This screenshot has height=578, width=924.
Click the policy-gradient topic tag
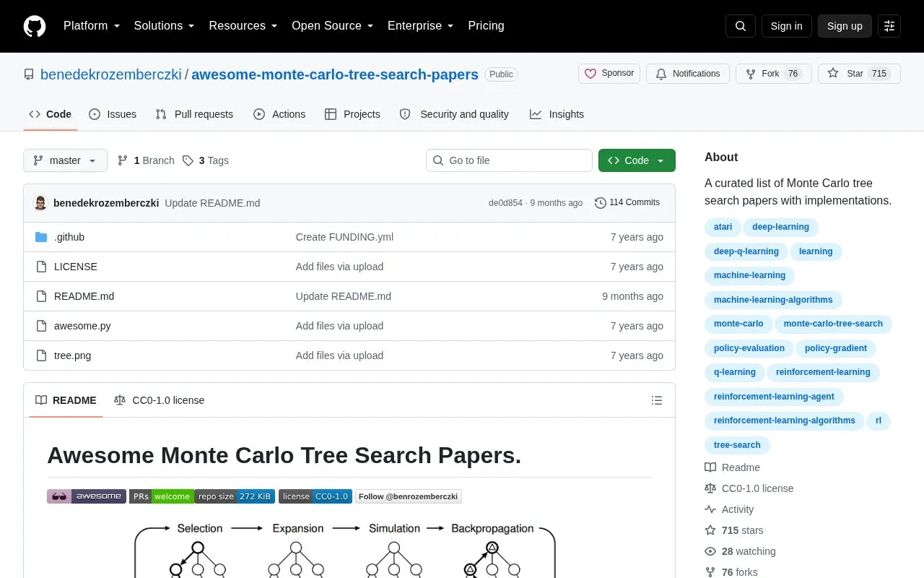click(x=836, y=348)
